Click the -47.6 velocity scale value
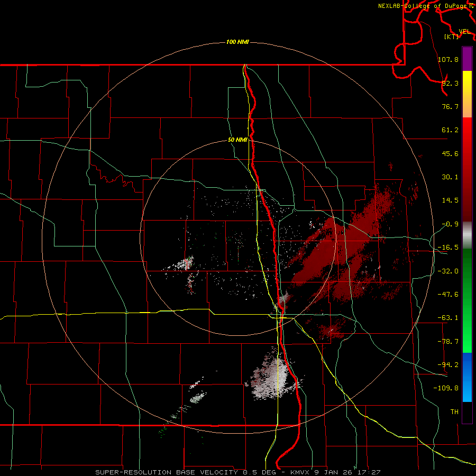The height and width of the screenshot is (476, 476). tap(448, 295)
